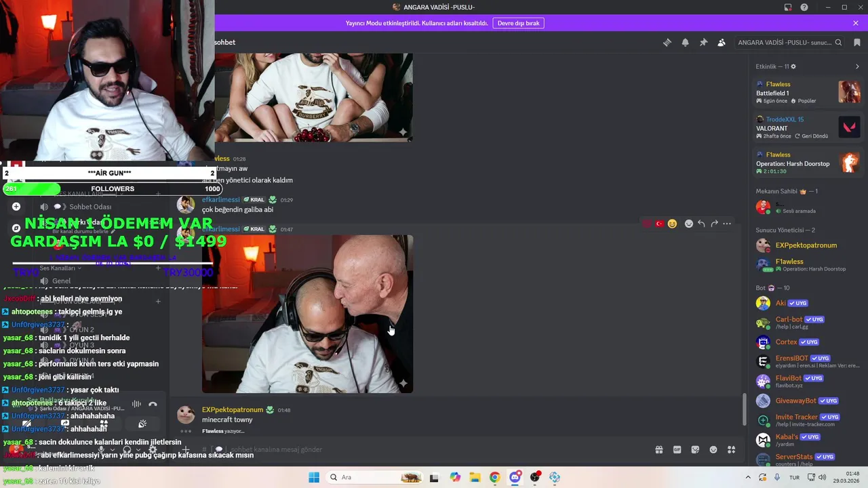The height and width of the screenshot is (488, 868).
Task: Open add reaction emoji picker on message
Action: pos(688,224)
